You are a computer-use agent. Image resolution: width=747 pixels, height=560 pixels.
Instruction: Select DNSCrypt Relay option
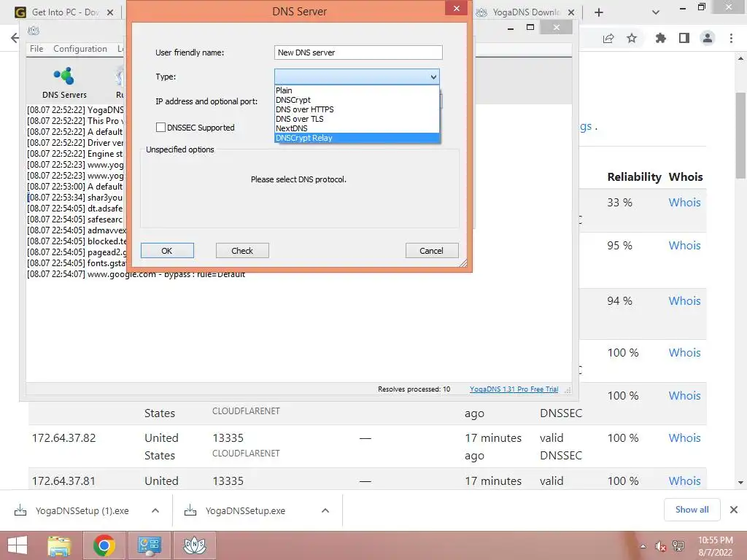(357, 138)
